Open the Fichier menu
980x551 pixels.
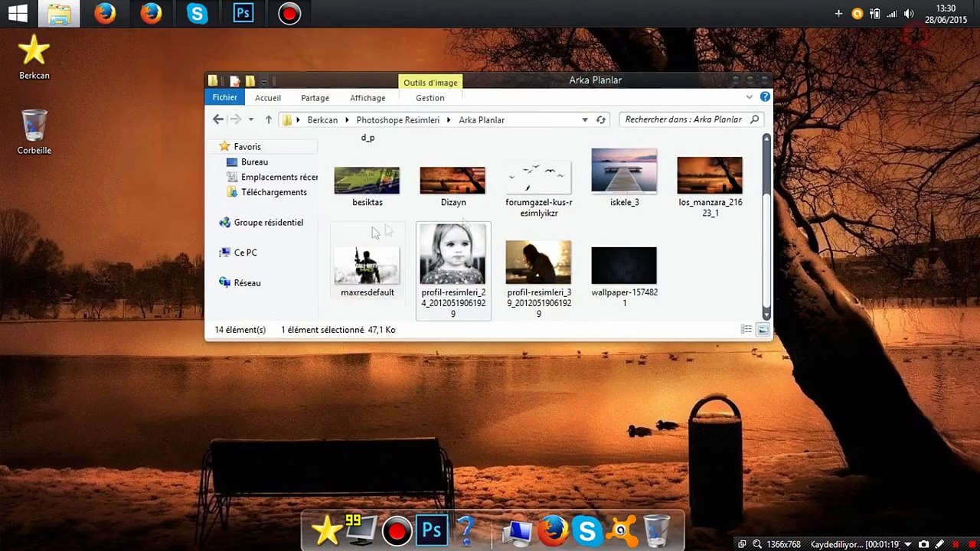point(224,97)
